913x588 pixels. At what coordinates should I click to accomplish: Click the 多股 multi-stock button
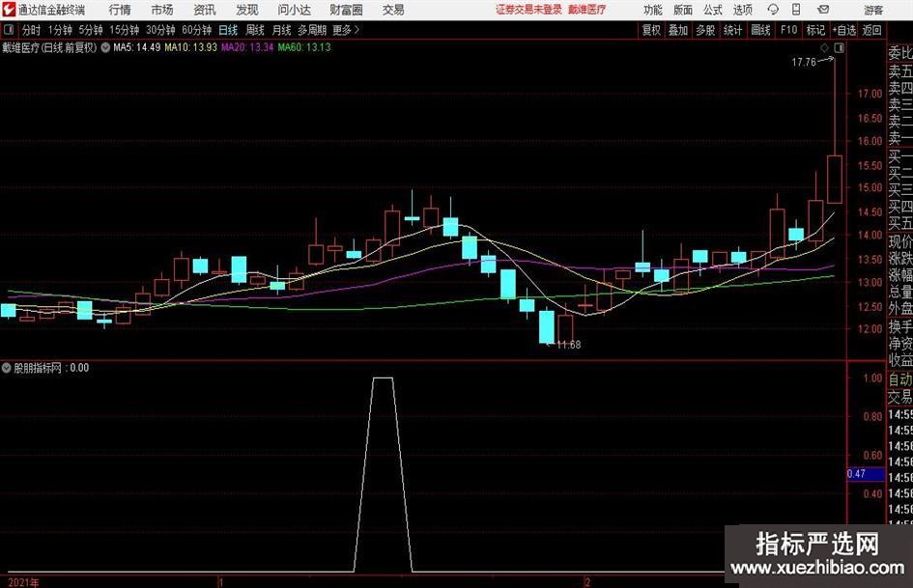click(x=705, y=30)
